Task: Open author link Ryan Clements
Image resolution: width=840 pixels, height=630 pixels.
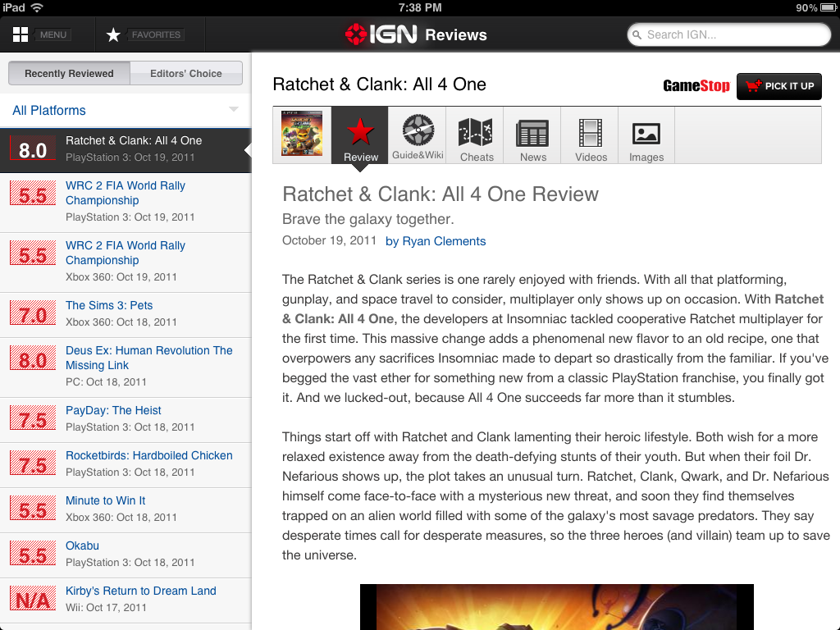Action: point(436,241)
